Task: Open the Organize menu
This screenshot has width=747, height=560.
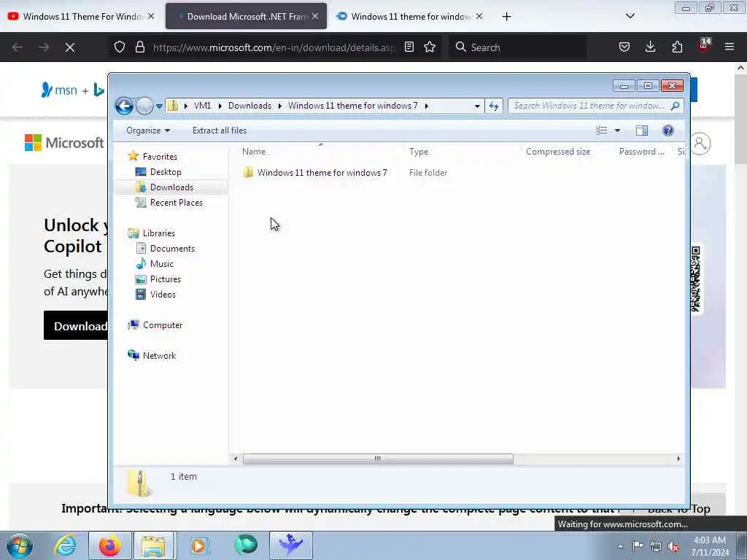Action: click(x=147, y=131)
